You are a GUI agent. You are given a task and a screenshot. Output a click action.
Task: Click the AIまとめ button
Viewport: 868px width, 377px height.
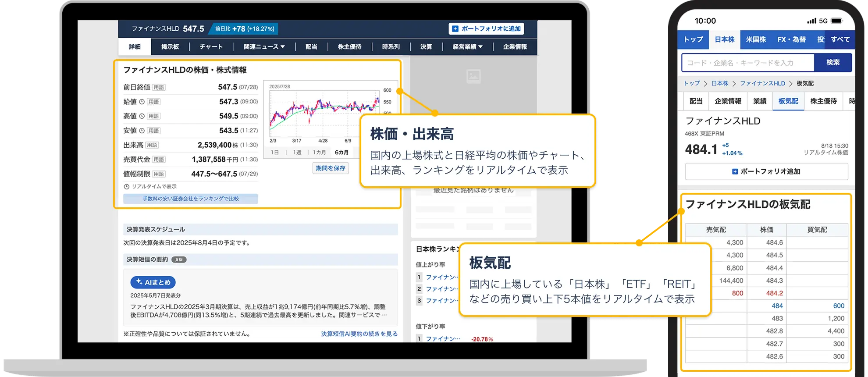click(x=153, y=282)
